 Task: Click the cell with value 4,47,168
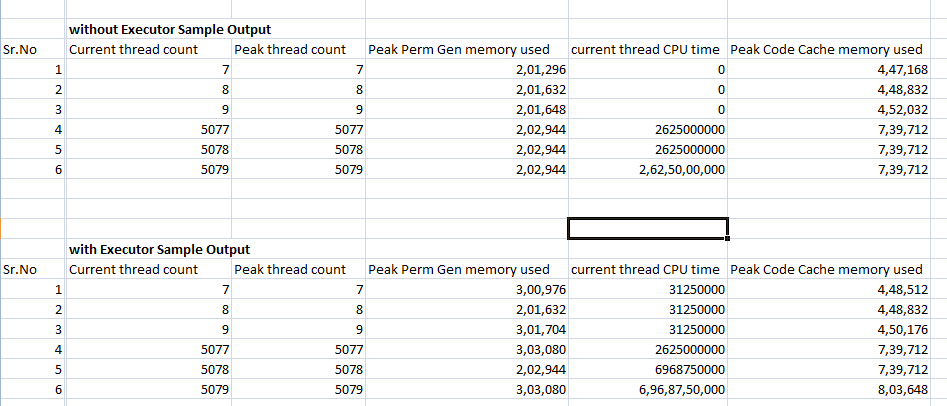pos(901,69)
